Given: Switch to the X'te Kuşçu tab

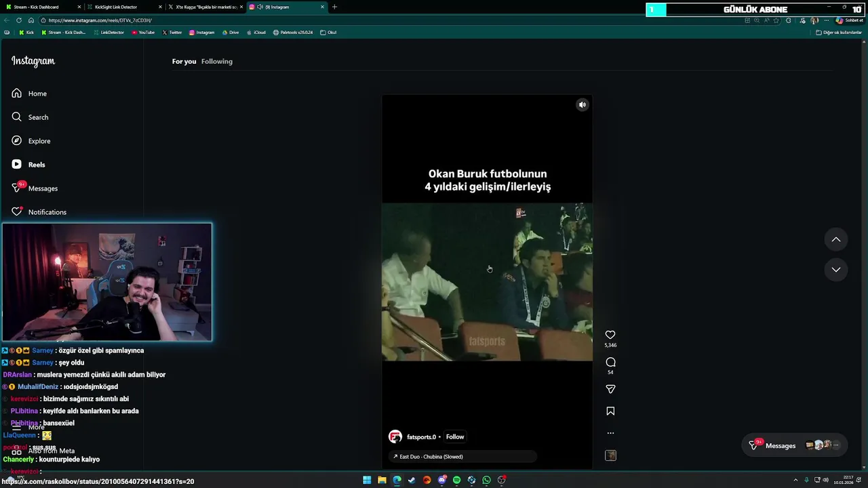Looking at the screenshot, I should click(x=205, y=7).
